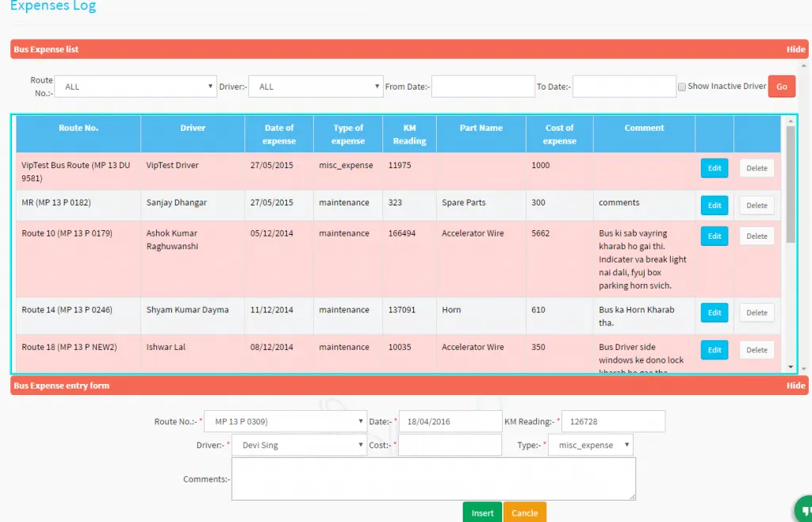This screenshot has height=522, width=812.
Task: Open the entry form Driver dropdown
Action: tap(300, 445)
